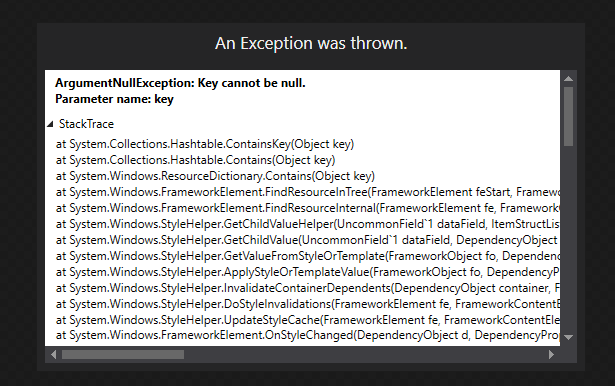
Task: Click the horizontal scrollbar right arrow
Action: (551, 355)
